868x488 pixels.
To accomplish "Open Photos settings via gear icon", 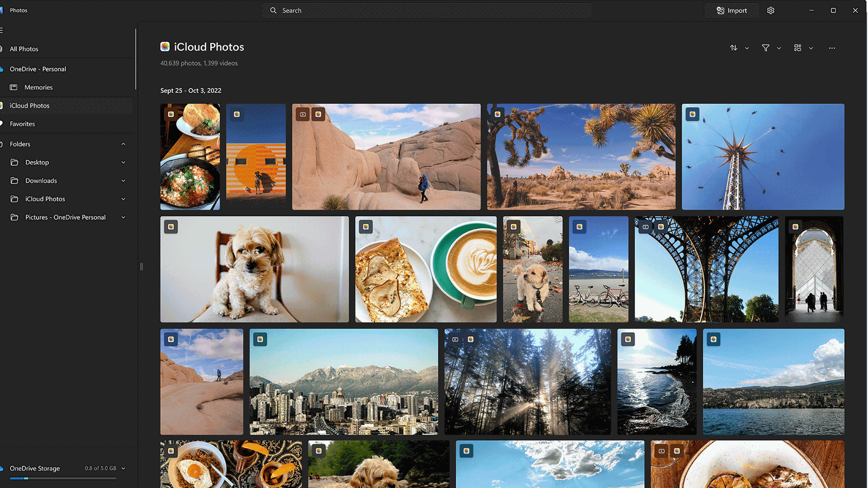I will tap(771, 10).
